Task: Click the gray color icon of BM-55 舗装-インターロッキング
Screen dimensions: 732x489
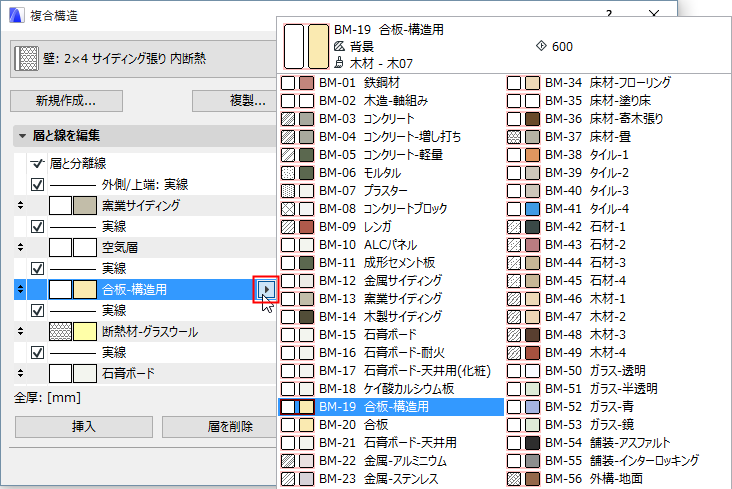Action: coord(533,461)
